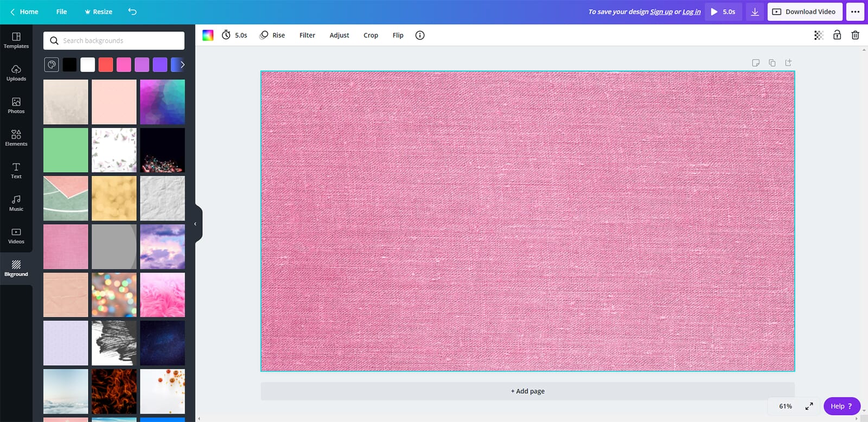This screenshot has height=422, width=868.
Task: Open the 61% zoom level dropdown
Action: 785,406
